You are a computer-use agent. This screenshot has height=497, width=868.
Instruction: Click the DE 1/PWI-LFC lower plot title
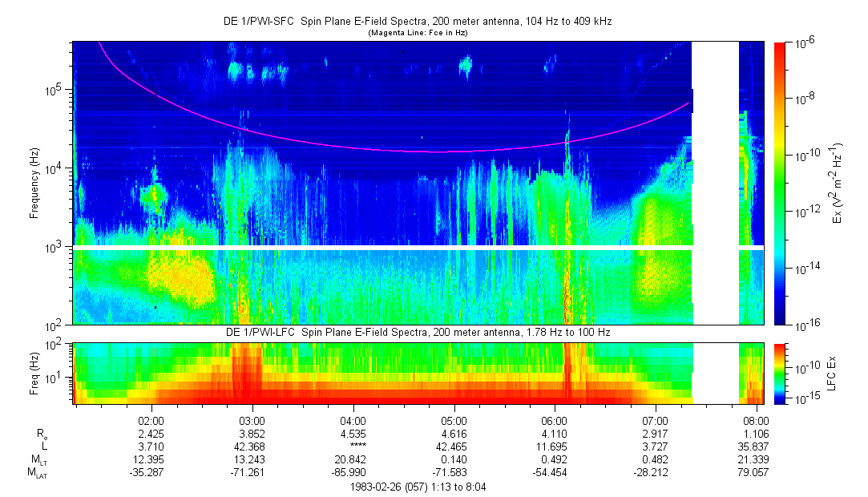pyautogui.click(x=417, y=332)
